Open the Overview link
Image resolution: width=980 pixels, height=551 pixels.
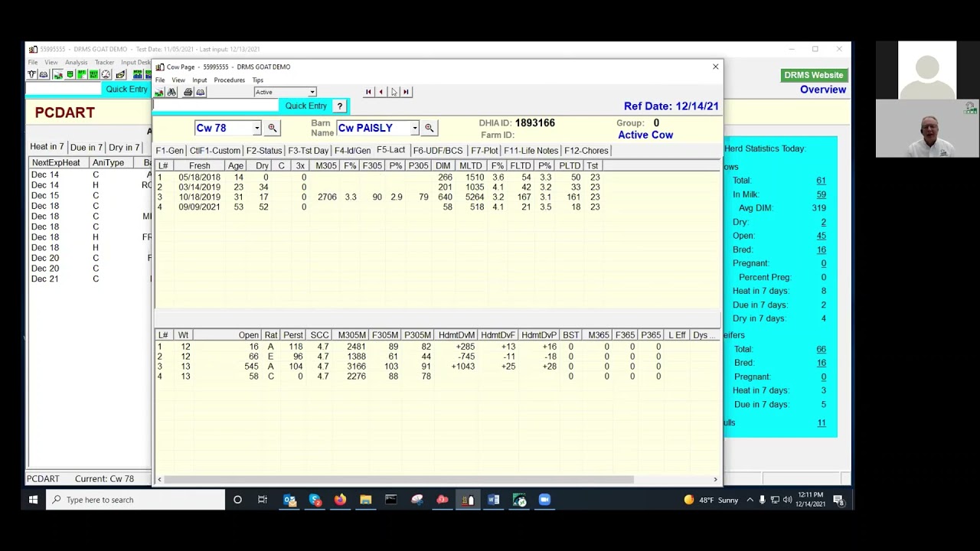[x=823, y=90]
